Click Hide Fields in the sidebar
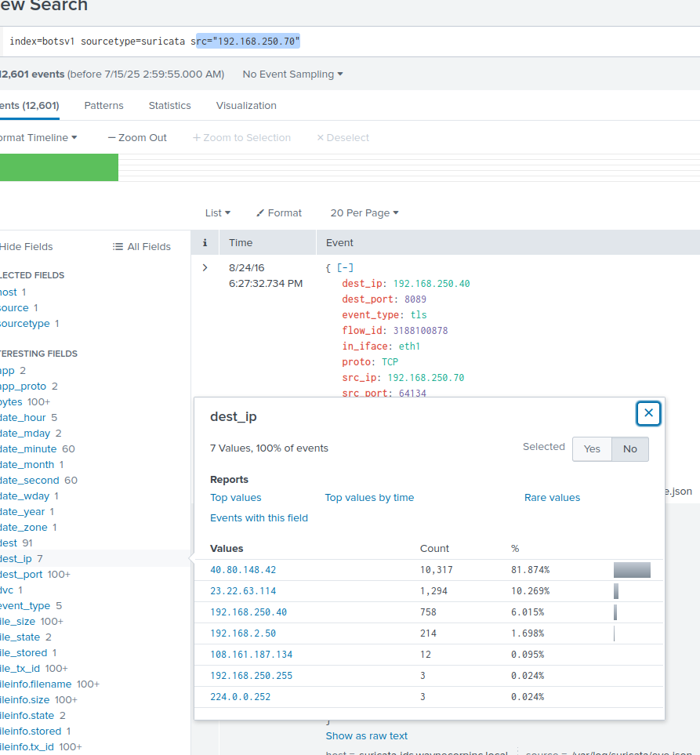 click(x=26, y=246)
